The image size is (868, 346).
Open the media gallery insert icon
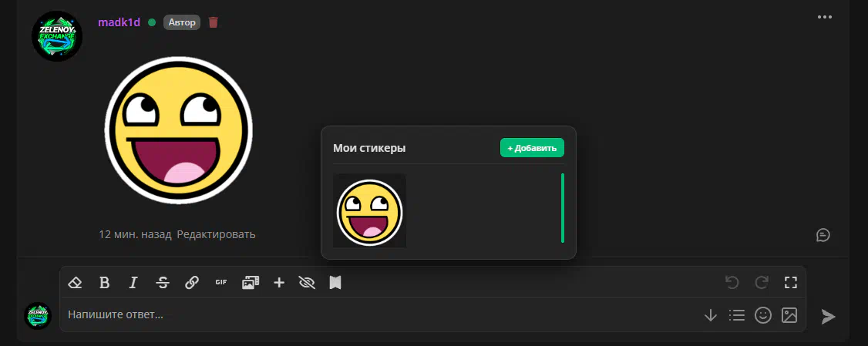tap(250, 283)
